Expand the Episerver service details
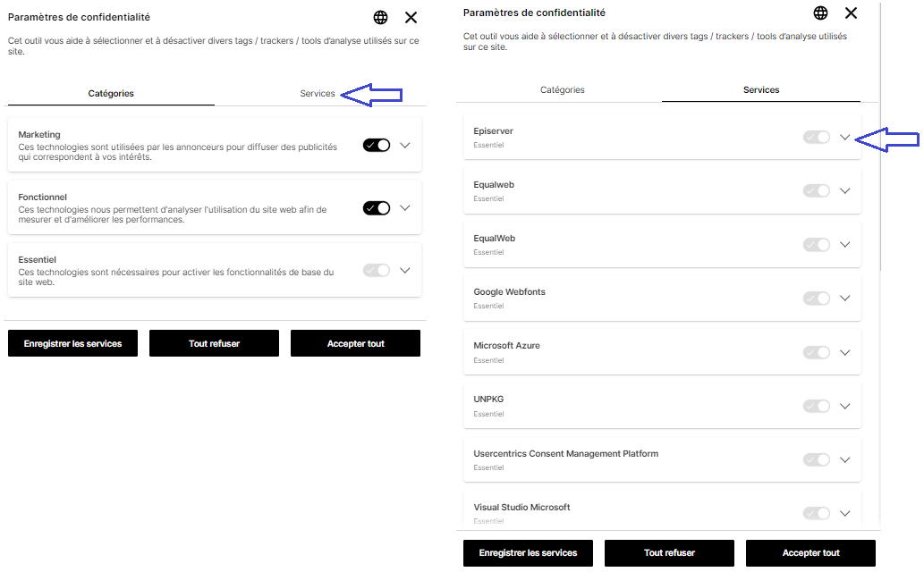This screenshot has height=572, width=924. click(x=844, y=137)
